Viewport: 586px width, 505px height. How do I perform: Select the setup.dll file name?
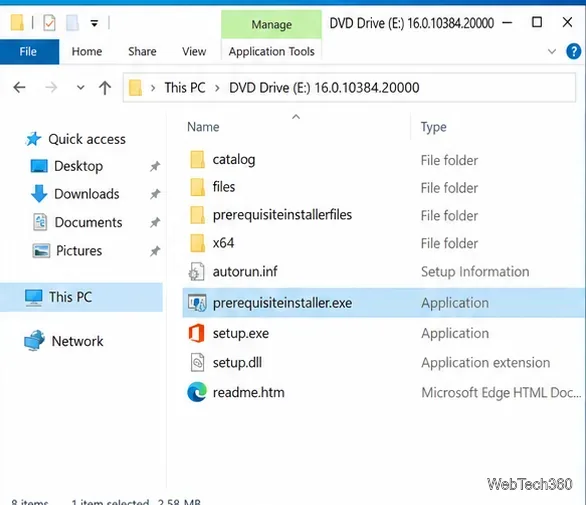(x=237, y=363)
